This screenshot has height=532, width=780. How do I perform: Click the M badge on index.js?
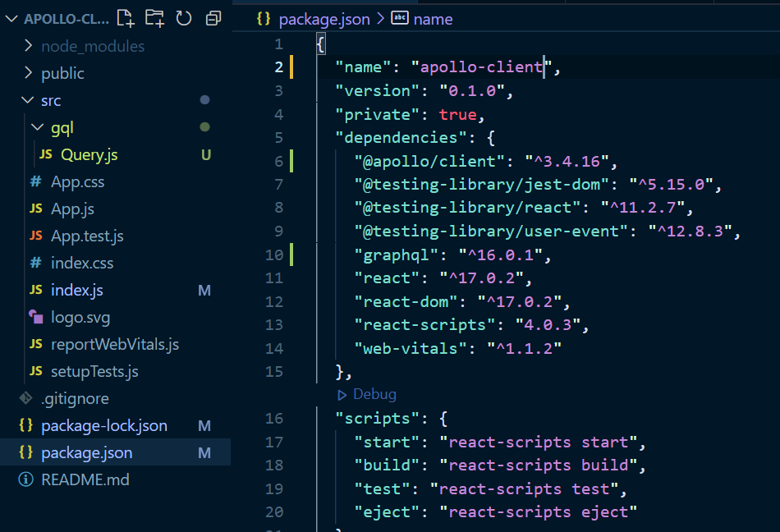pos(204,291)
